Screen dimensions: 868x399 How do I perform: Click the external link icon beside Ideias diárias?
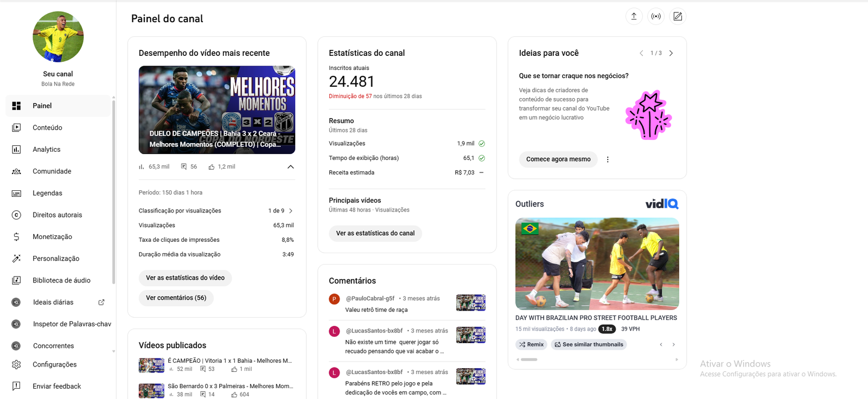click(x=101, y=302)
